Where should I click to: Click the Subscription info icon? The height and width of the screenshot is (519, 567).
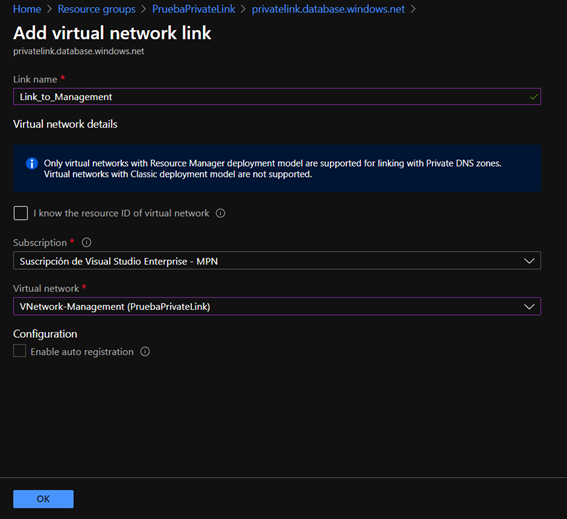click(86, 242)
